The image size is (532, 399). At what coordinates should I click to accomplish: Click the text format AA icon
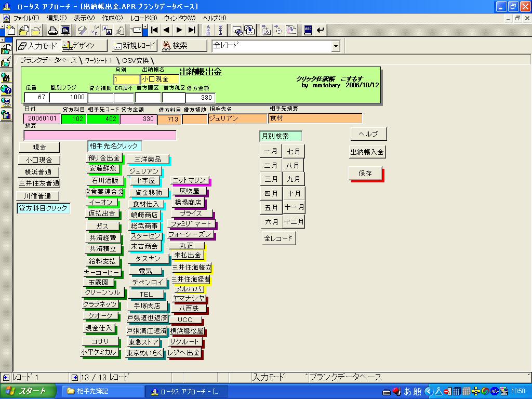coord(107,30)
